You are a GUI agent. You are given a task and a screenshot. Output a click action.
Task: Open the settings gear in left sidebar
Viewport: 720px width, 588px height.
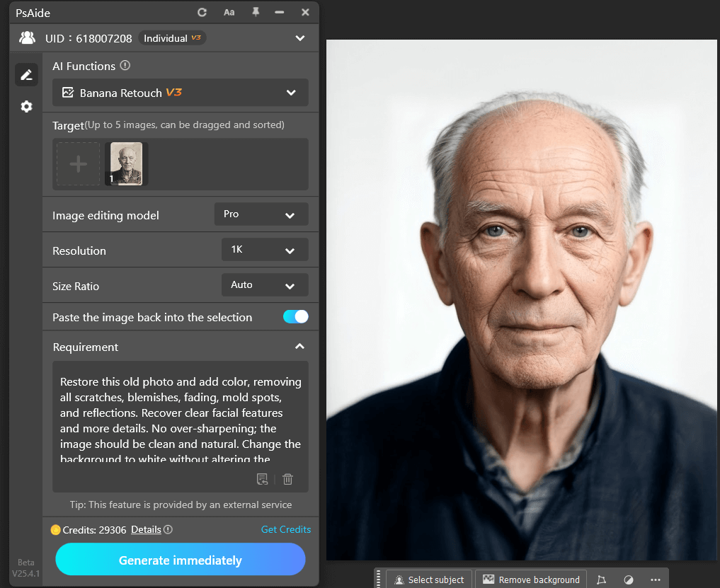[x=26, y=106]
